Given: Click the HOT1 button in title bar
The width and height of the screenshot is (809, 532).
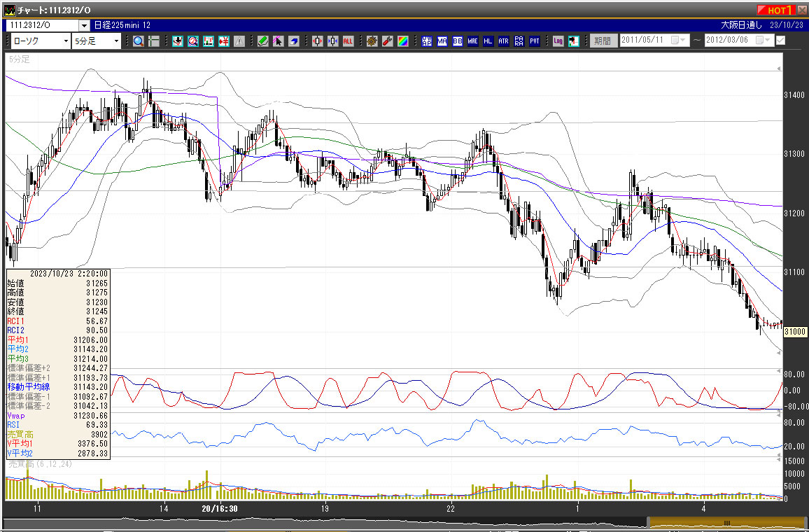Looking at the screenshot, I should [775, 10].
